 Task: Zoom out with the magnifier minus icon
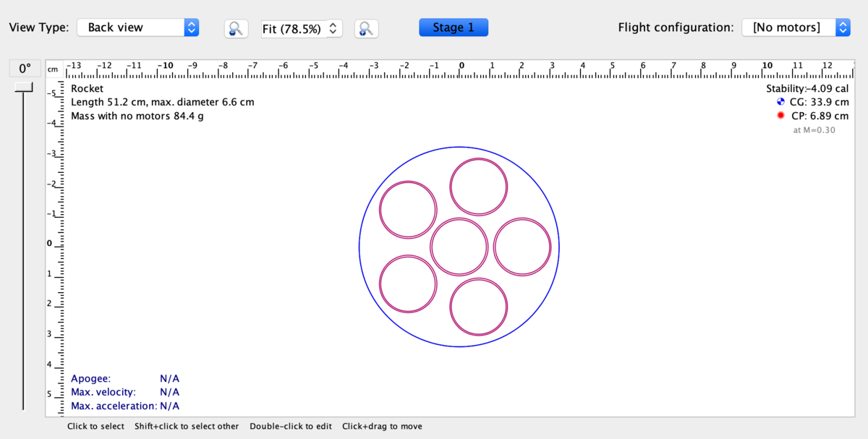[236, 29]
